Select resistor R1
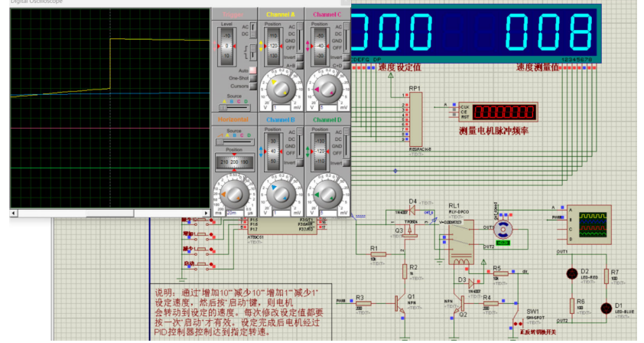Image resolution: width=644 pixels, height=343 pixels. pos(379,254)
